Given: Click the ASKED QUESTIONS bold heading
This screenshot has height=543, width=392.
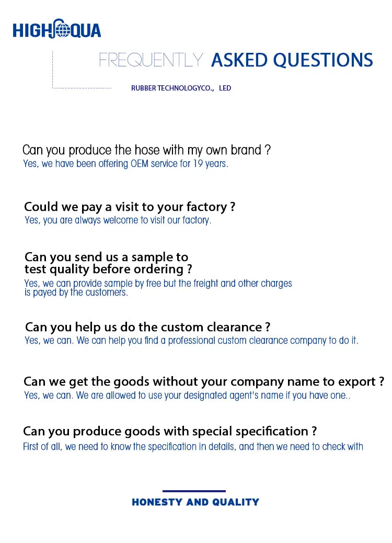Looking at the screenshot, I should (x=292, y=60).
